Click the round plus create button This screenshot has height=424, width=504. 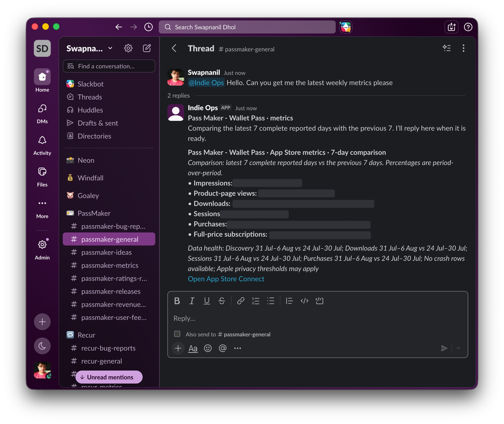42,322
